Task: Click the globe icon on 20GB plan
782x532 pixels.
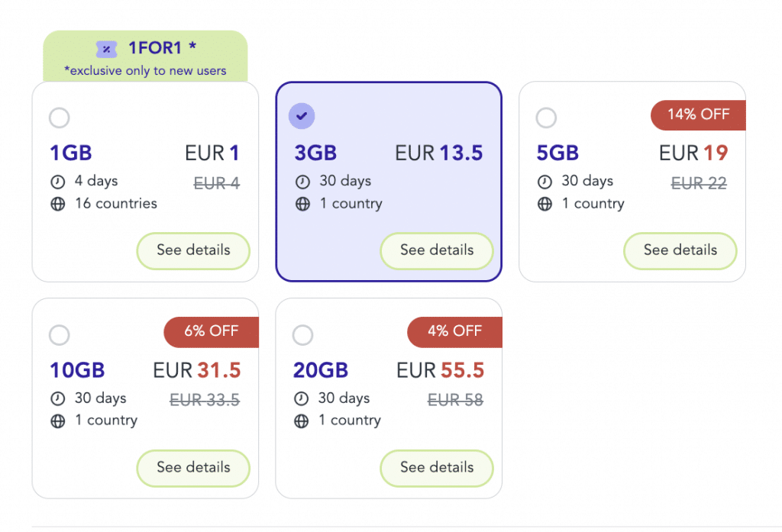Action: click(302, 421)
